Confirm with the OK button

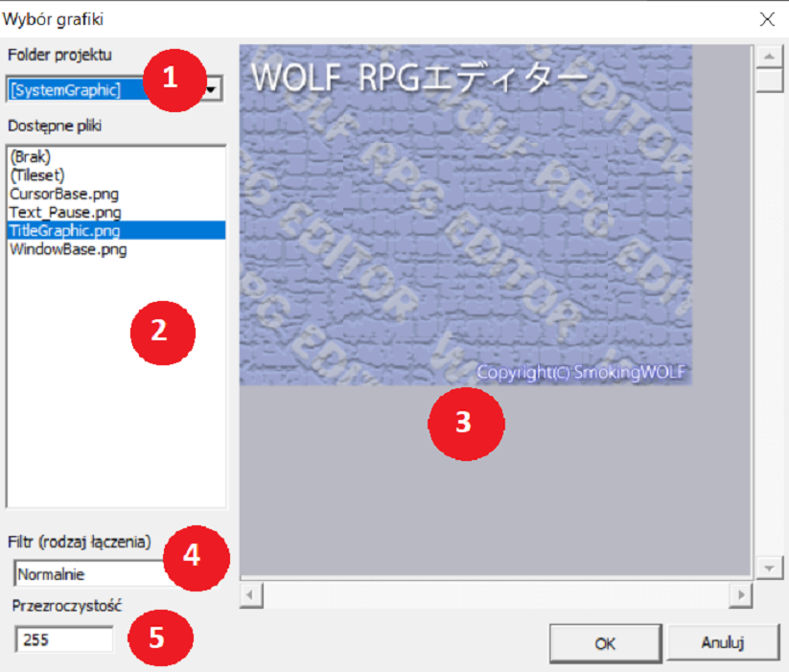click(604, 643)
